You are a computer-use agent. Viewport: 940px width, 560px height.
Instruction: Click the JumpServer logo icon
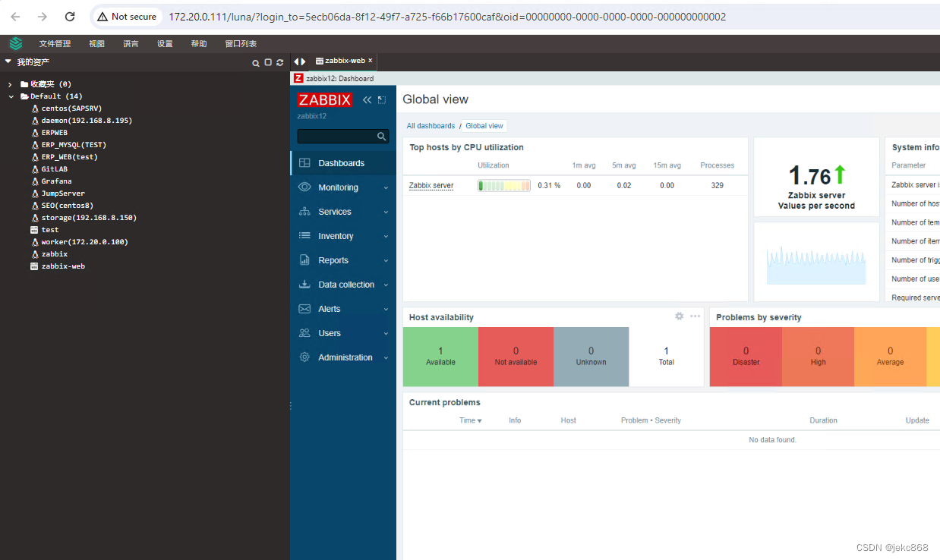point(16,44)
